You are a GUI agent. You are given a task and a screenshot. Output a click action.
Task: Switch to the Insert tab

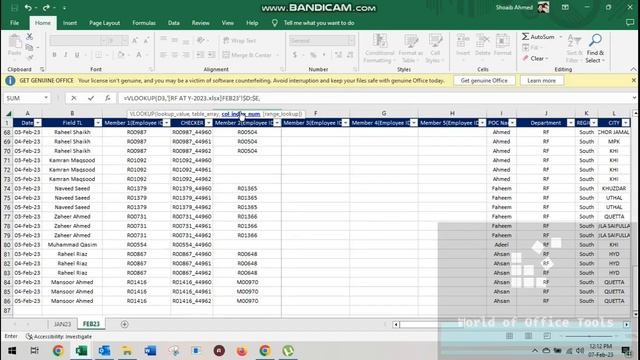70,23
